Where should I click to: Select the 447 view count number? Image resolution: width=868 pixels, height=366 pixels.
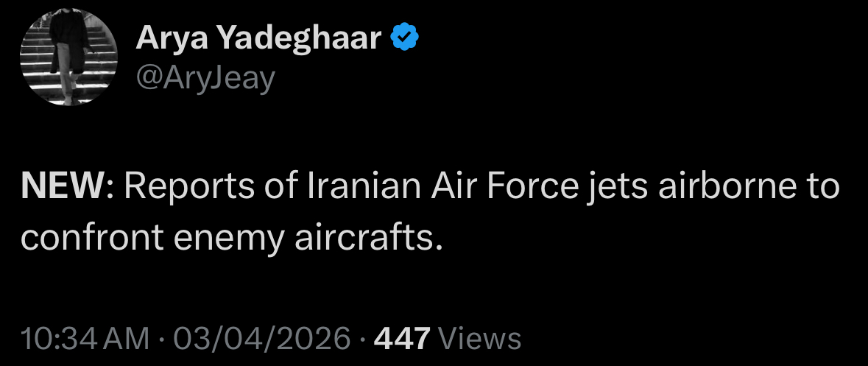[x=403, y=338]
